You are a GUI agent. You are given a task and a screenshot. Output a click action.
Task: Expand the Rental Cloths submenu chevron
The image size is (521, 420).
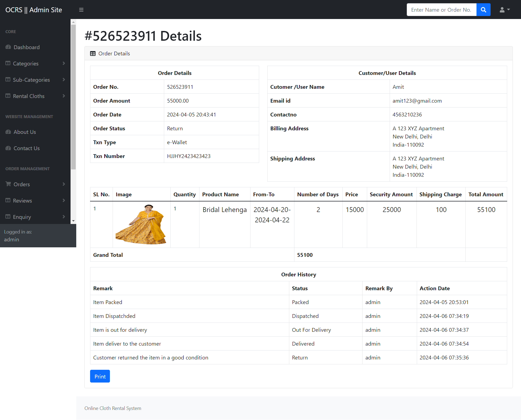click(64, 96)
